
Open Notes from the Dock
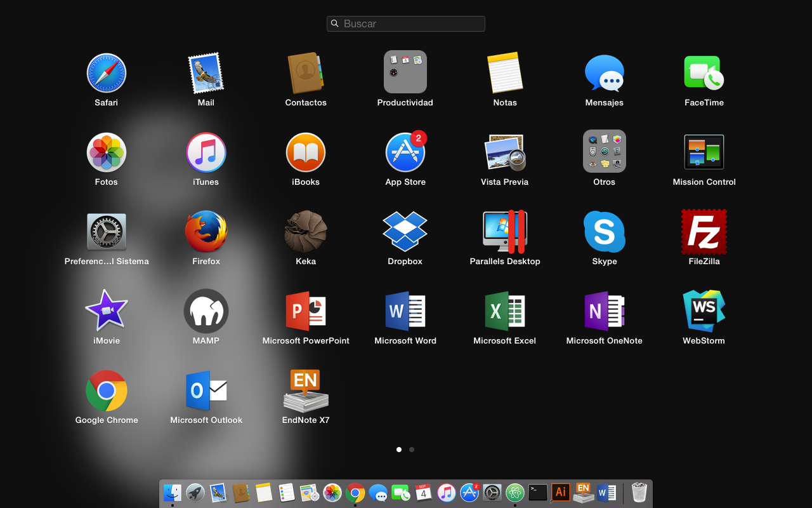pos(264,493)
